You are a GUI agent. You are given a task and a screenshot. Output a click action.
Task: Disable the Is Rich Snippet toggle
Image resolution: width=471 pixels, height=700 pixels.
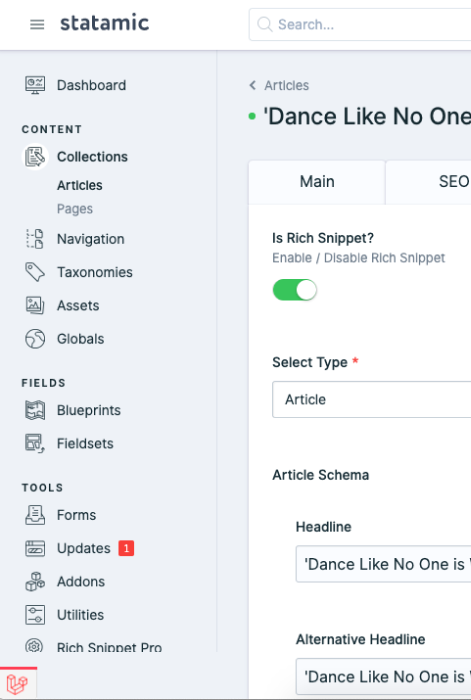click(295, 290)
